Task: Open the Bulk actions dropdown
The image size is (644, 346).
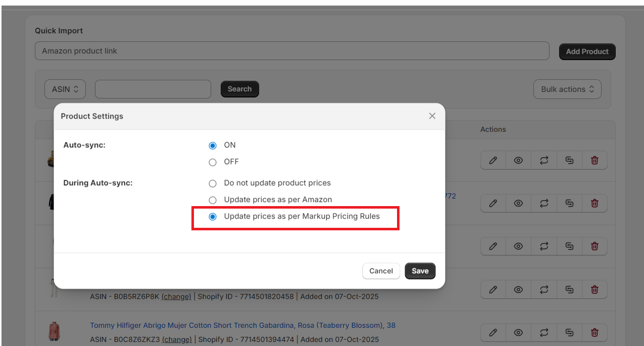Action: pos(567,89)
